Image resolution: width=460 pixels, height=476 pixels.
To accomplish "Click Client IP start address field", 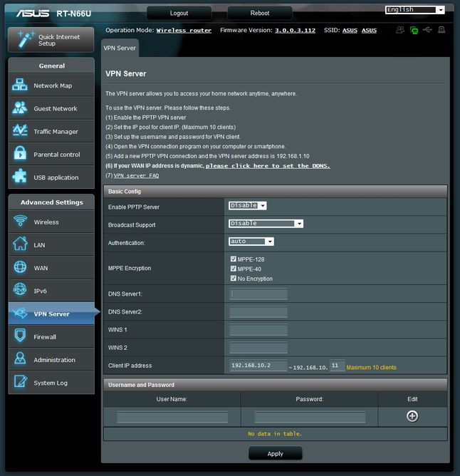I will 258,366.
